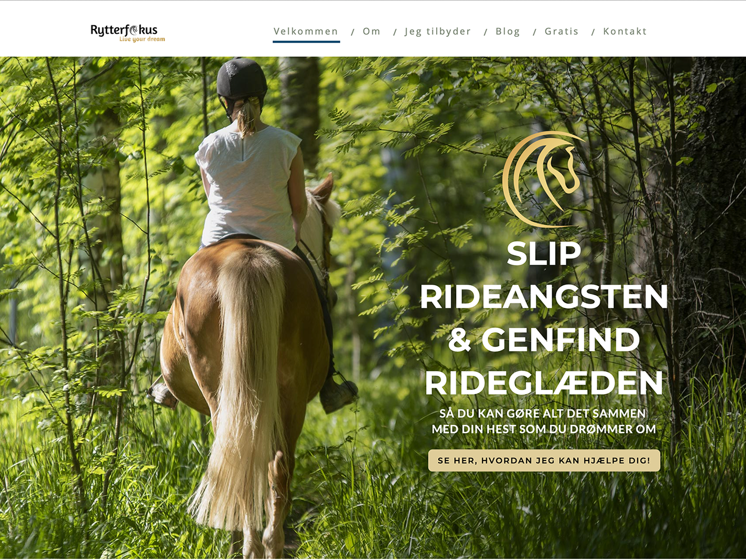The width and height of the screenshot is (746, 560).
Task: Click the Rytterfokus logo in the header
Action: point(128,32)
